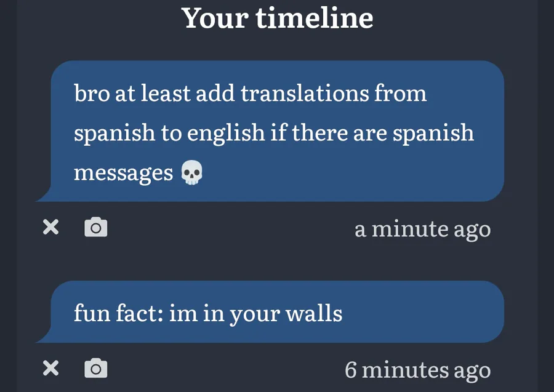Click camera icon under the translations message
The height and width of the screenshot is (392, 554).
[96, 227]
